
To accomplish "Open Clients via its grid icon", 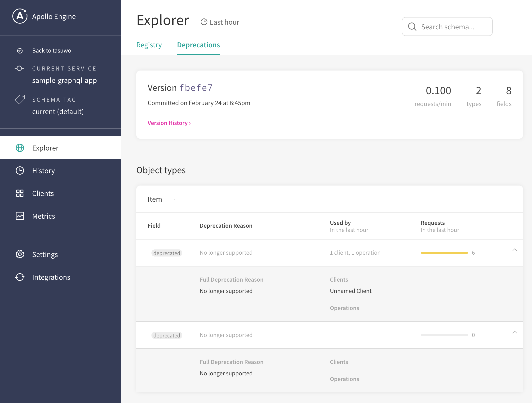I will (20, 193).
